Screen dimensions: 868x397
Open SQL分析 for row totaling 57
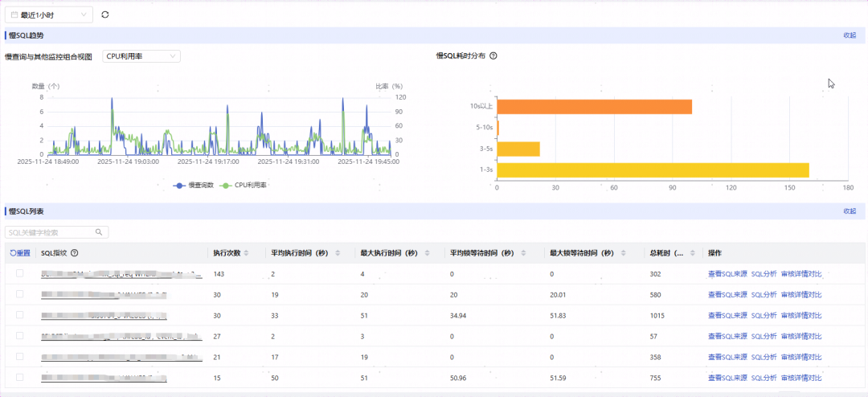764,336
